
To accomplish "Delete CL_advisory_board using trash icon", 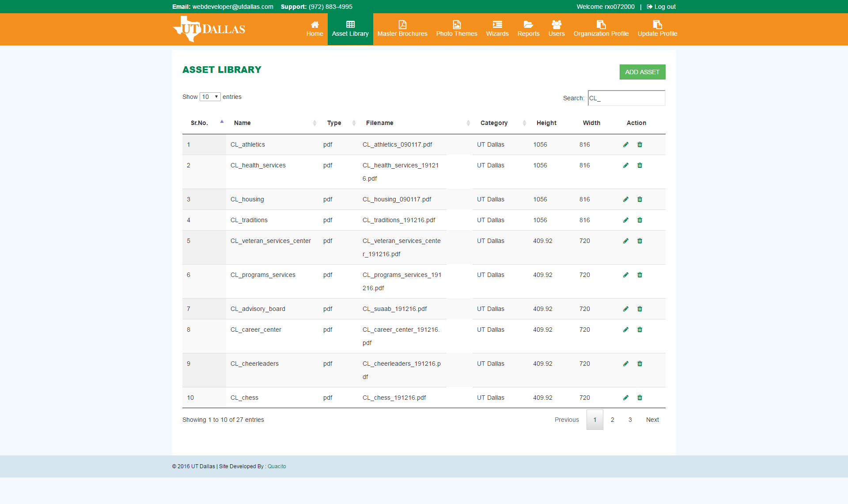I will [x=640, y=309].
